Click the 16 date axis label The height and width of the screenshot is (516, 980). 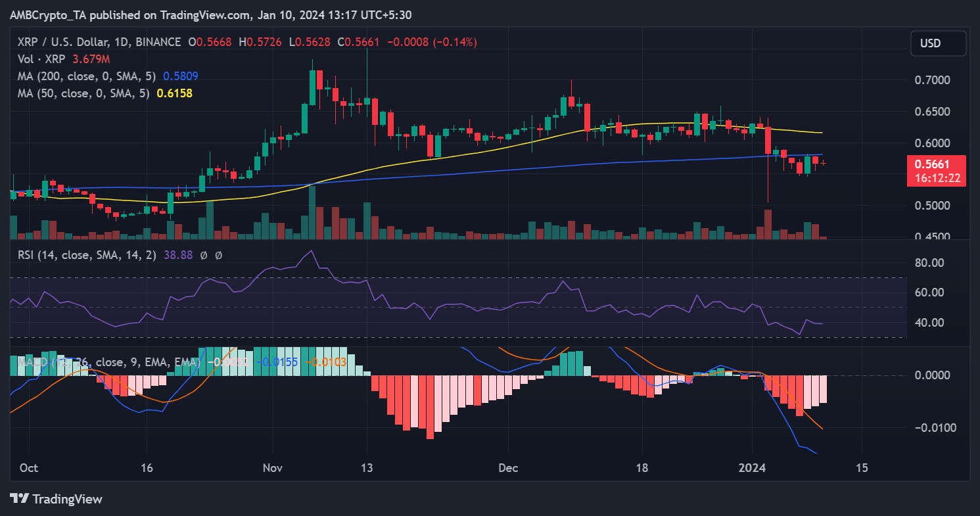click(147, 468)
